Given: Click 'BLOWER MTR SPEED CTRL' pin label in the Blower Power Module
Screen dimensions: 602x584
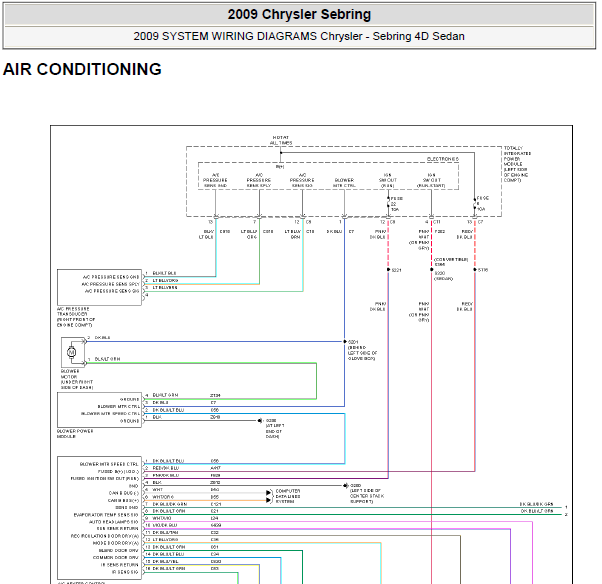Looking at the screenshot, I should point(110,414).
